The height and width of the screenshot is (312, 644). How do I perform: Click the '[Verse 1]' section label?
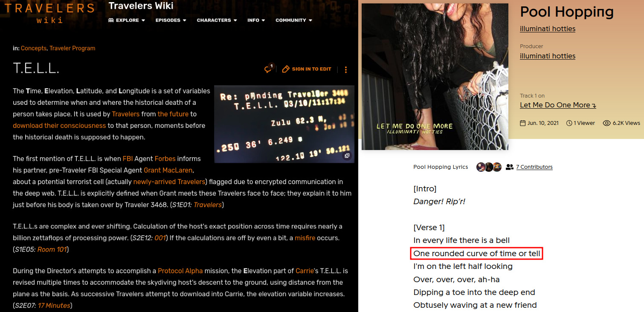pyautogui.click(x=429, y=228)
